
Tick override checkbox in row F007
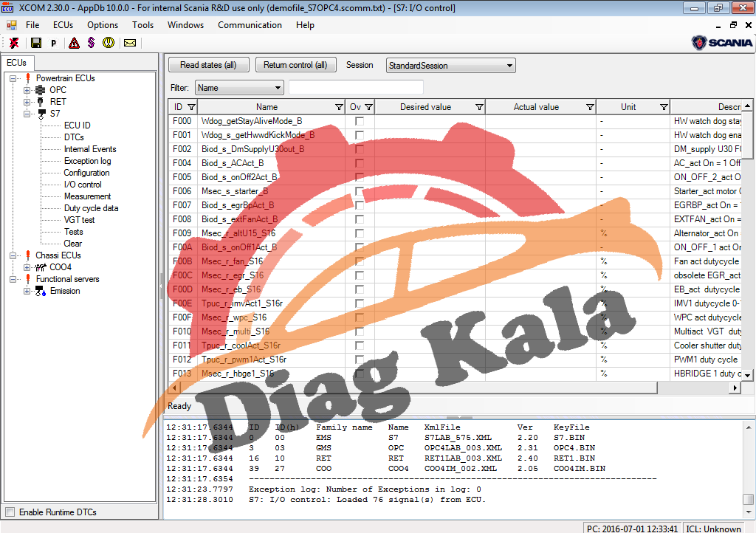[x=360, y=205]
